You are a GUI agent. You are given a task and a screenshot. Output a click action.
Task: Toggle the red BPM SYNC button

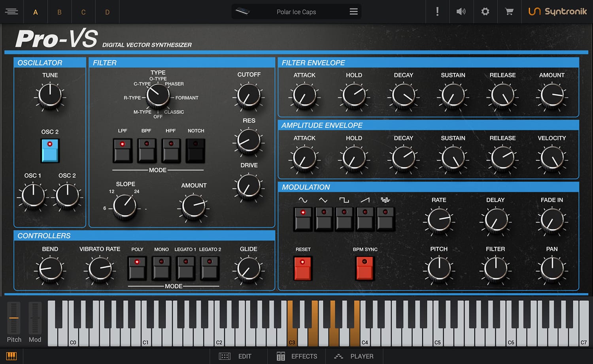coord(365,268)
